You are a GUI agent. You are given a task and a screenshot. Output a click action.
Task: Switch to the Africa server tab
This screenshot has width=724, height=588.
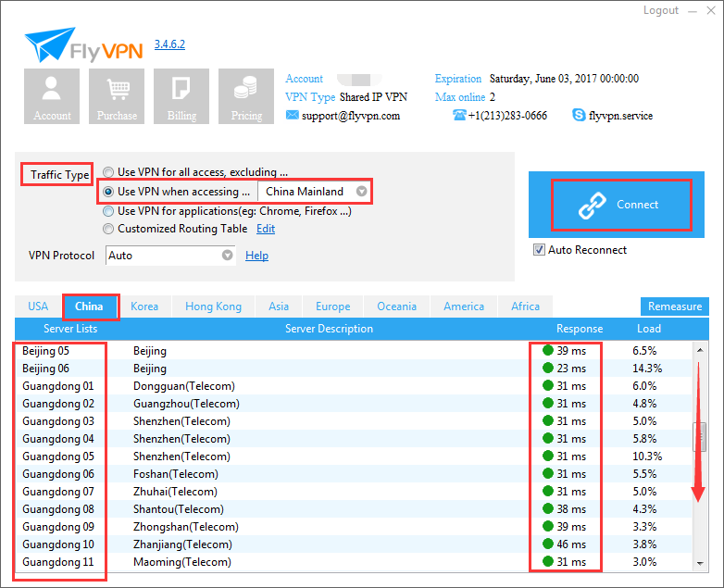click(x=525, y=307)
